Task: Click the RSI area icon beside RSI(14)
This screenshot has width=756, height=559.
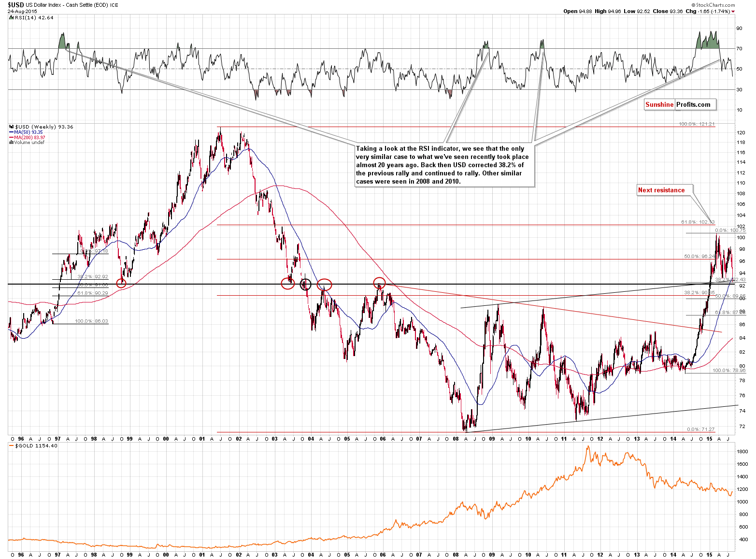Action: click(x=12, y=17)
